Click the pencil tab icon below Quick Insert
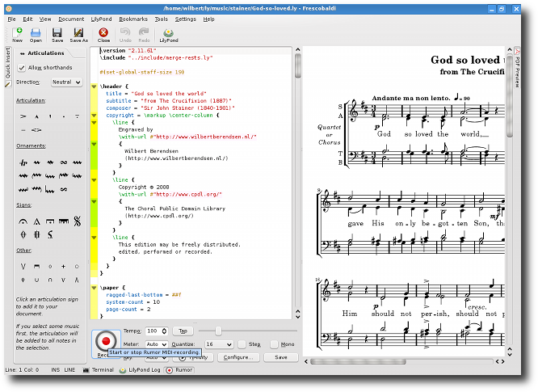 [7, 84]
